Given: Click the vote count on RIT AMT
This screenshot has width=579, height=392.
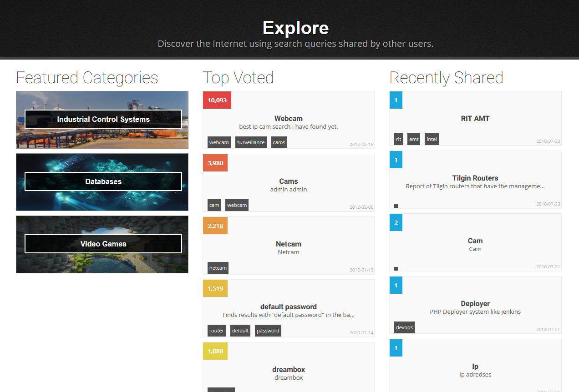Looking at the screenshot, I should 396,100.
